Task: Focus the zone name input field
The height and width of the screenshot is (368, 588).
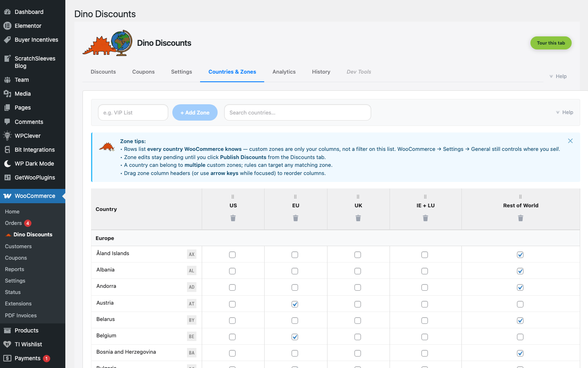Action: pos(133,112)
